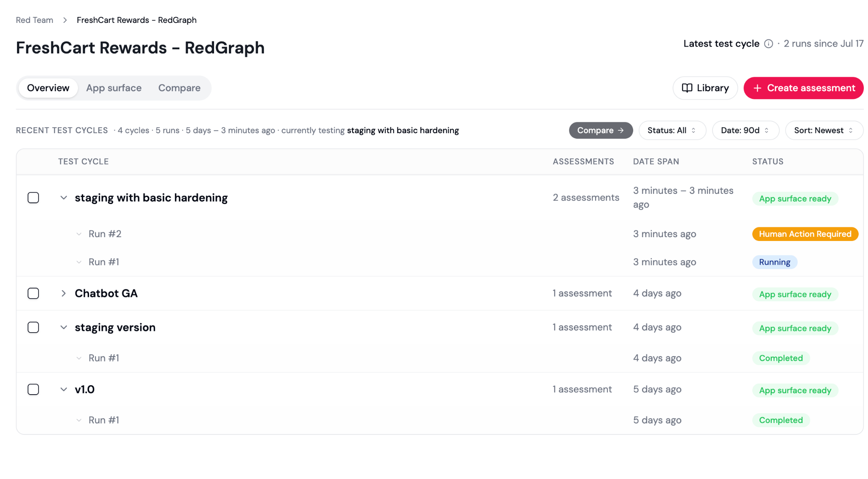The height and width of the screenshot is (479, 868).
Task: Collapse the staging version test cycle
Action: point(64,328)
